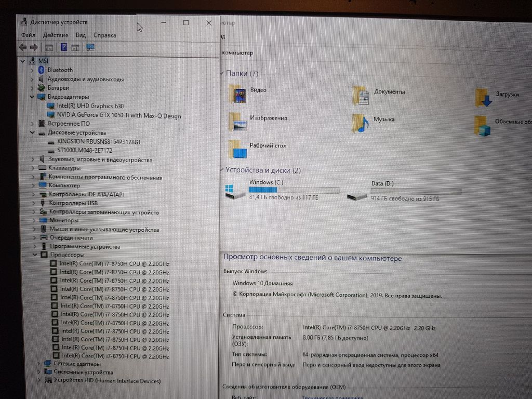Expand the Системные устройства branch

pos(39,372)
